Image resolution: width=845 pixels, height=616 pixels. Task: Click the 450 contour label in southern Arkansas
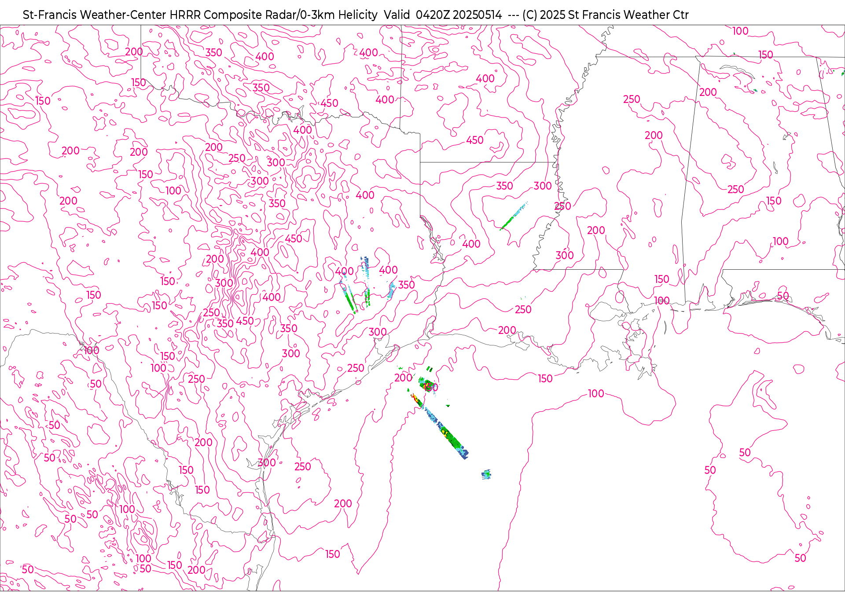tap(474, 140)
